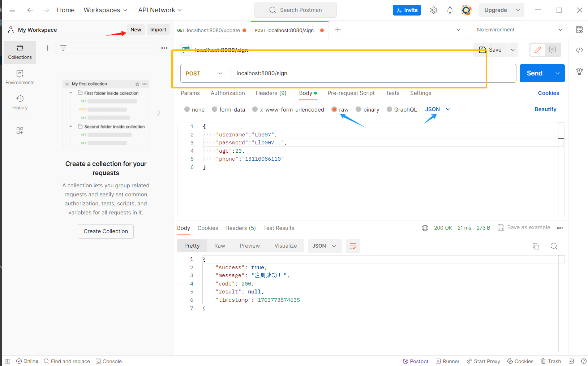
Task: Click the Import button
Action: click(158, 30)
